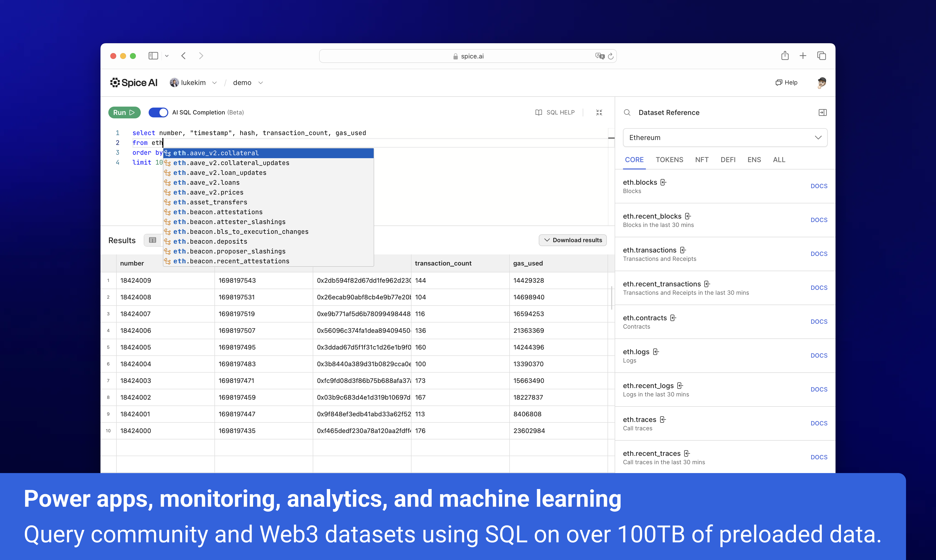
Task: Select eth.asset_transfers autocomplete suggestion
Action: tap(210, 202)
